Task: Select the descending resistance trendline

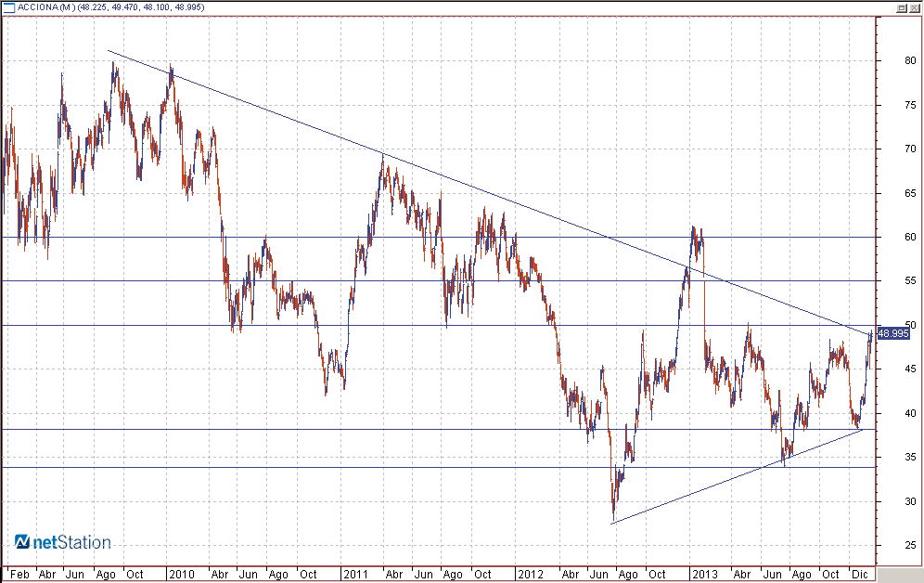Action: [490, 193]
